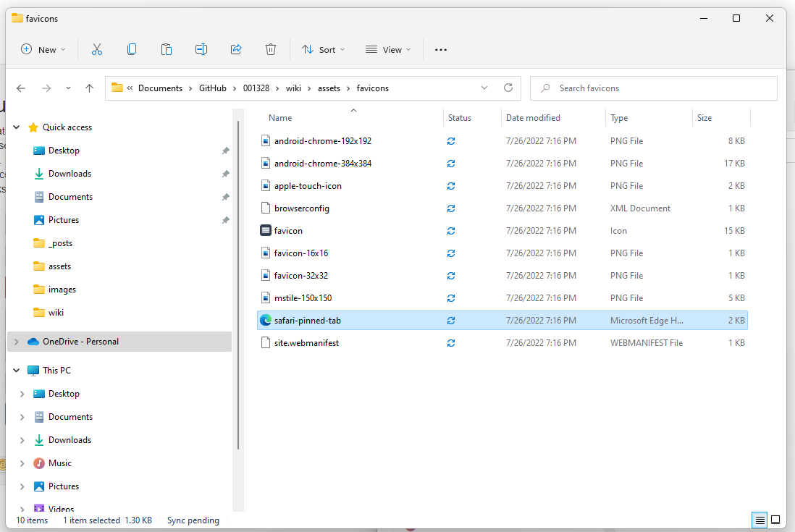Open the New dropdown menu
Screen dimensions: 795x532
pos(43,49)
